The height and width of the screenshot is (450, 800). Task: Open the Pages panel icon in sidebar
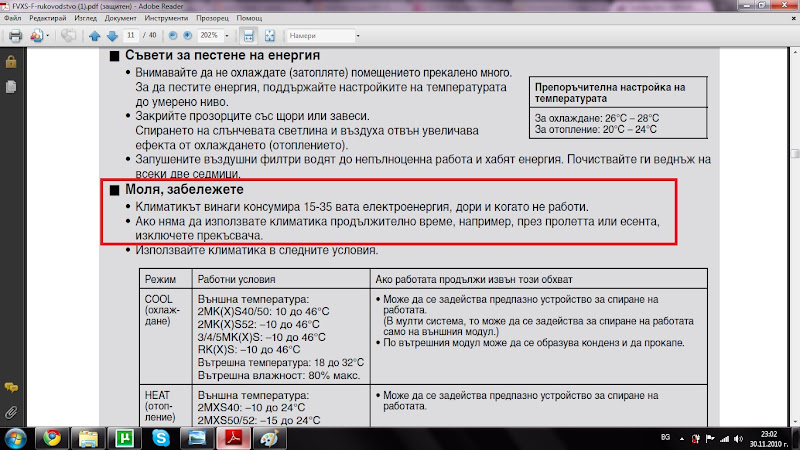coord(11,87)
